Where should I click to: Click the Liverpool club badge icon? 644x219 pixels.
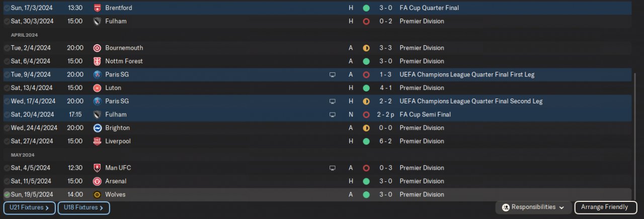[97, 141]
